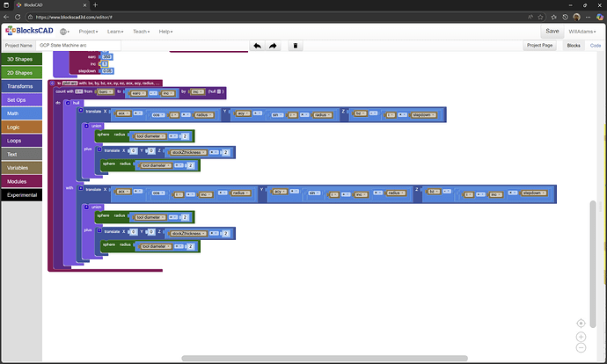The image size is (607, 364).
Task: Open the Project dropdown menu
Action: (88, 31)
